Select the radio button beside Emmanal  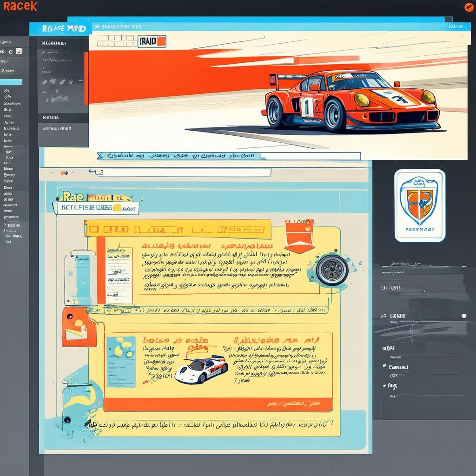pos(384,366)
